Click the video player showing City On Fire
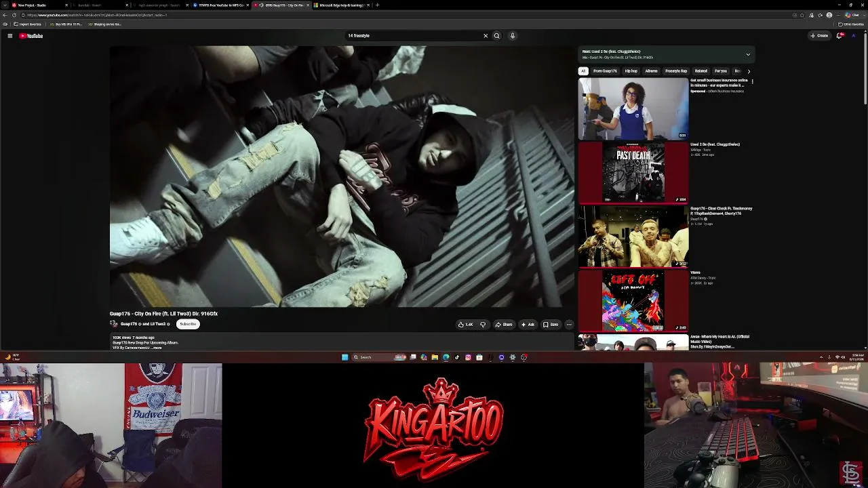 [x=342, y=176]
